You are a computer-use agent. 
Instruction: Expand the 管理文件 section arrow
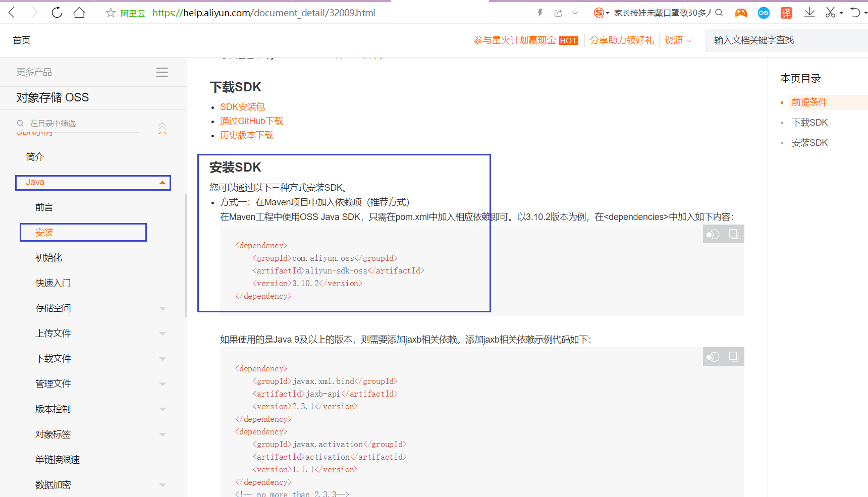162,384
